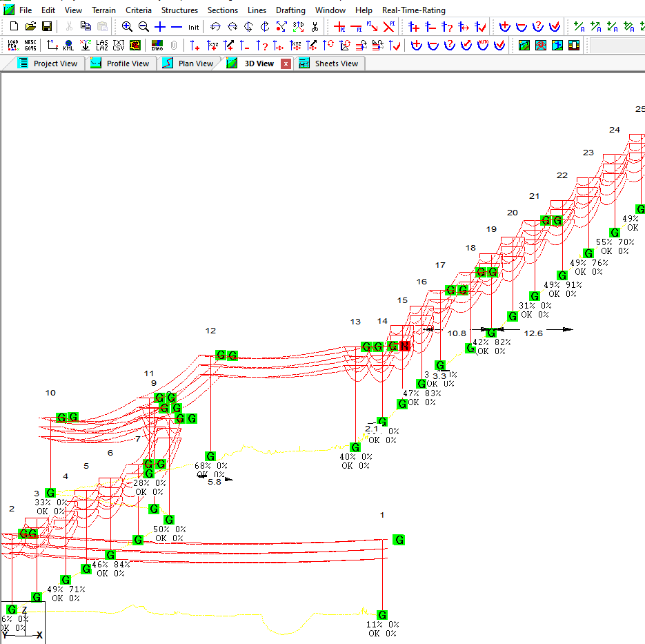Click the LAS/LAZ import icon
The width and height of the screenshot is (645, 644).
[101, 46]
